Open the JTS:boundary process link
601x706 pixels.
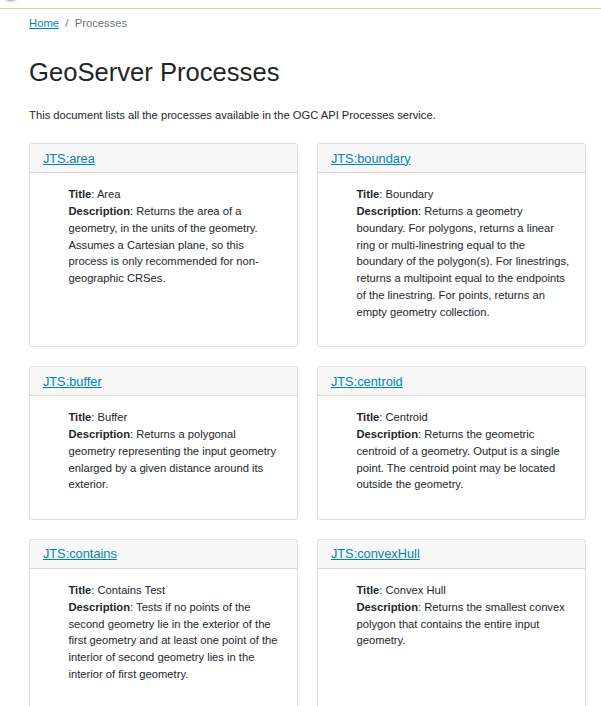371,159
